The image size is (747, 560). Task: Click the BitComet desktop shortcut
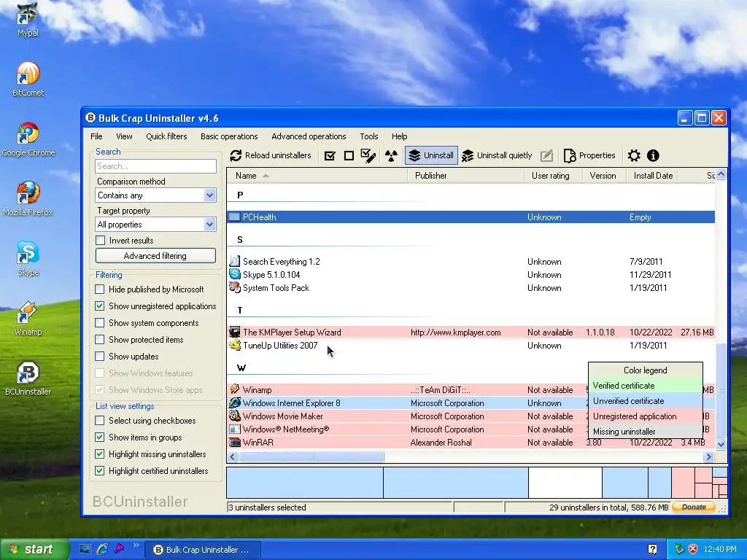(28, 79)
